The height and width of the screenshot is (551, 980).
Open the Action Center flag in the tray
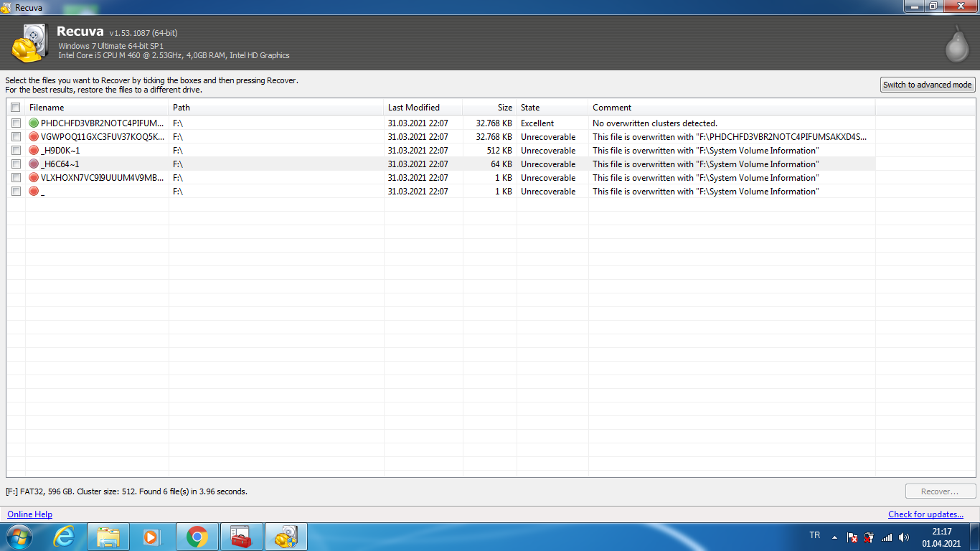coord(852,537)
